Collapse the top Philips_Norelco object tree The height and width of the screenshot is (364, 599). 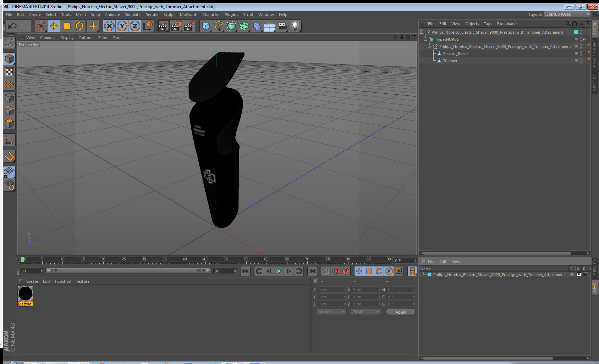tap(422, 32)
